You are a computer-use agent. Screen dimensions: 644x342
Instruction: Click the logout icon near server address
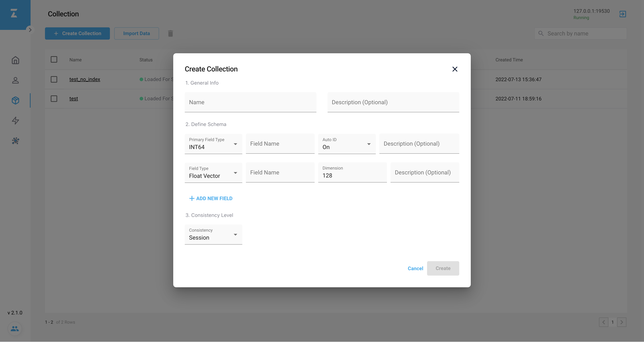pos(622,14)
